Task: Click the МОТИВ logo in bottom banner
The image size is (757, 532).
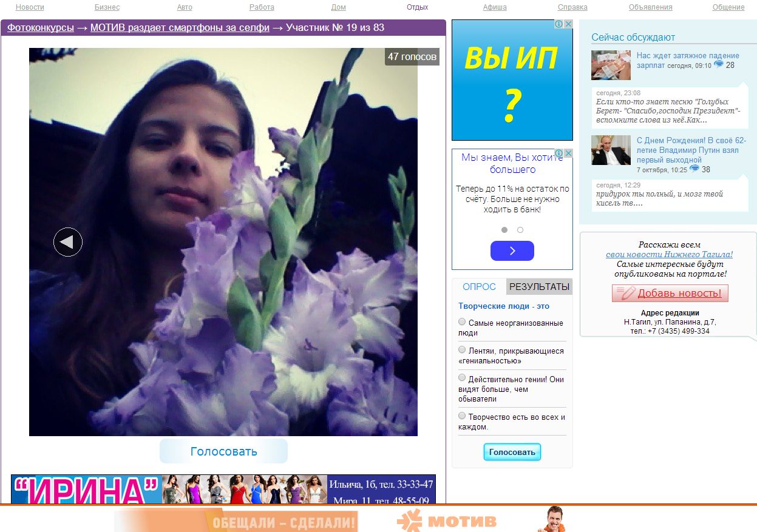Action: (x=447, y=520)
